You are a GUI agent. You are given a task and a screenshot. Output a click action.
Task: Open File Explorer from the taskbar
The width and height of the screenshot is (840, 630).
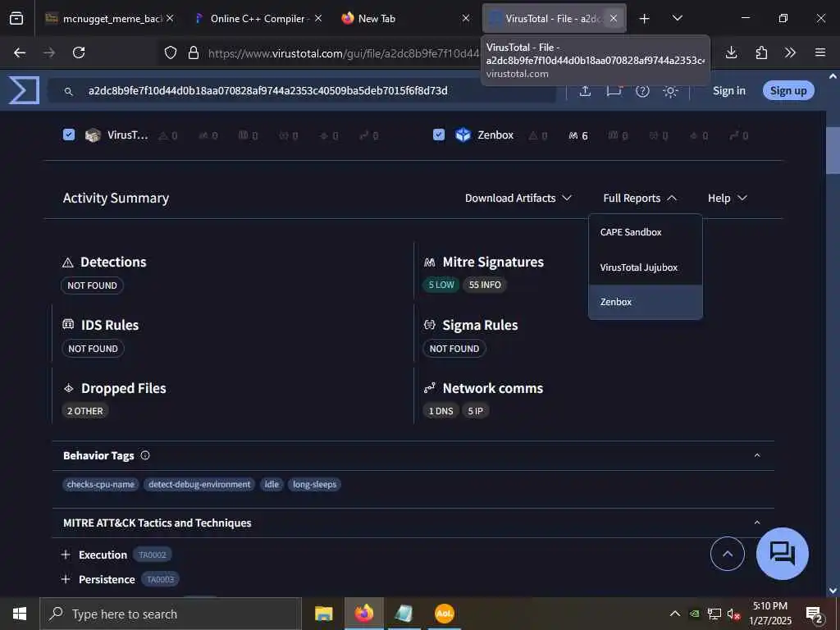[323, 614]
